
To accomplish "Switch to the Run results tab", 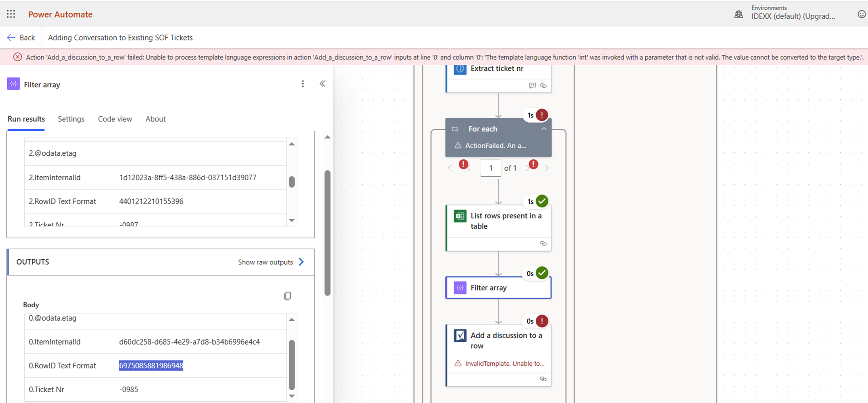I will [26, 119].
